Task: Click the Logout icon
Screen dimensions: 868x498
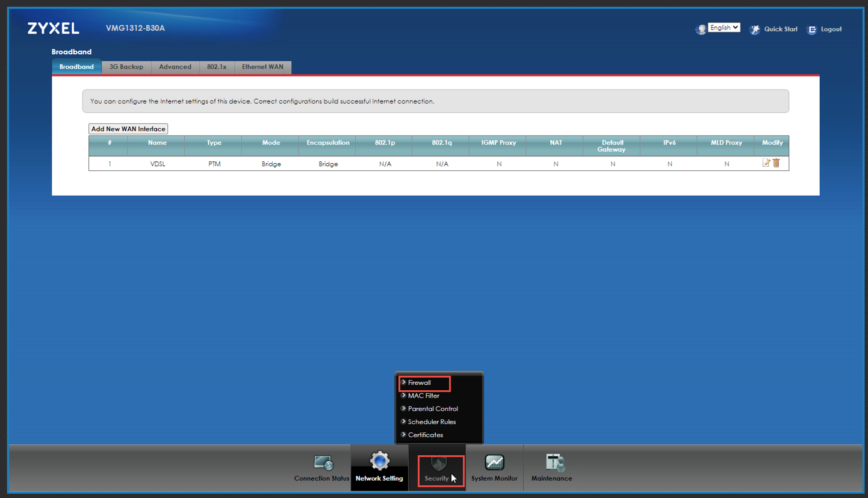Action: pyautogui.click(x=813, y=30)
